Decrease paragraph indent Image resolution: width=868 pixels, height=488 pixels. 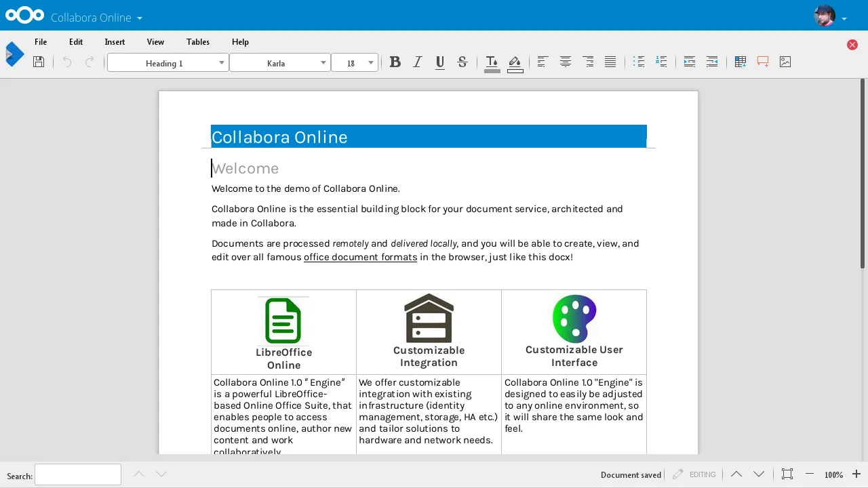pos(712,62)
